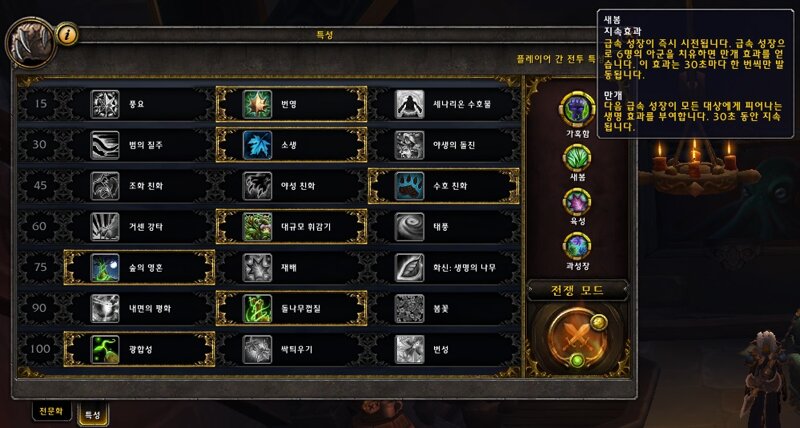This screenshot has height=428, width=800.
Task: Click the druid class portrait
Action: coord(31,43)
